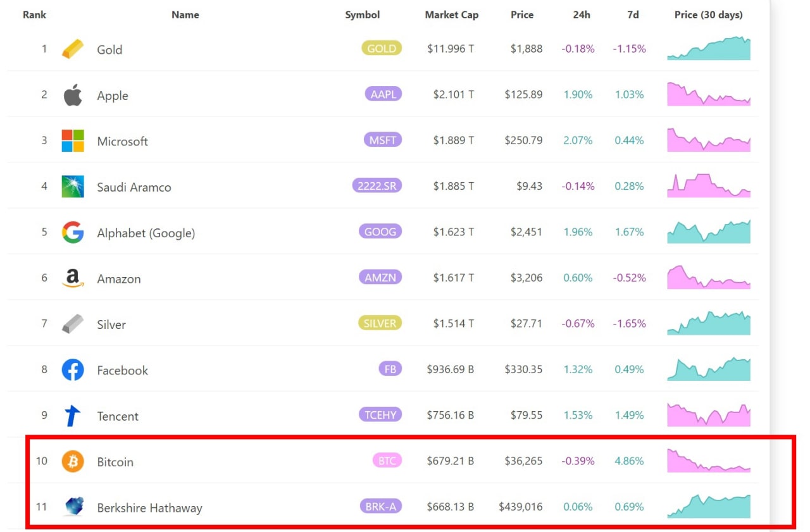Viewport: 810px width, 532px height.
Task: Click the Berkshire Hathaway logo icon
Action: [73, 507]
